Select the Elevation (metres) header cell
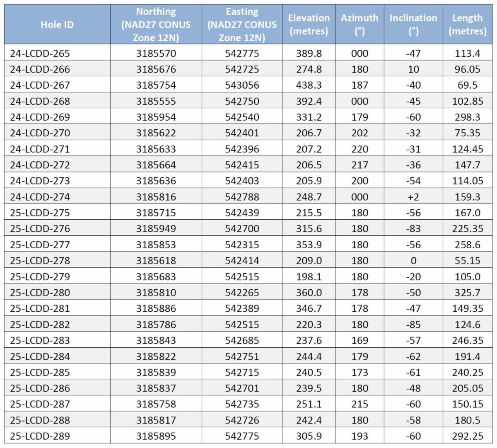The image size is (497, 448). pyautogui.click(x=309, y=24)
